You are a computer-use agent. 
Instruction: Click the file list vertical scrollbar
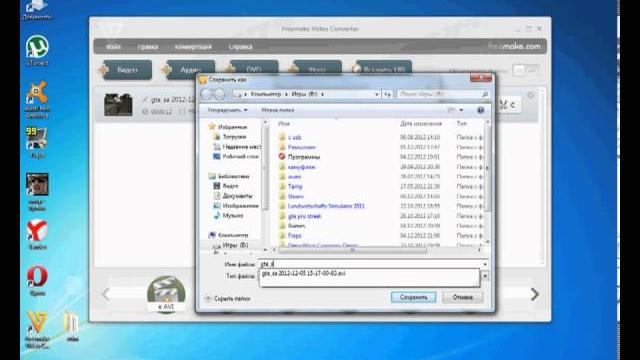click(x=487, y=167)
